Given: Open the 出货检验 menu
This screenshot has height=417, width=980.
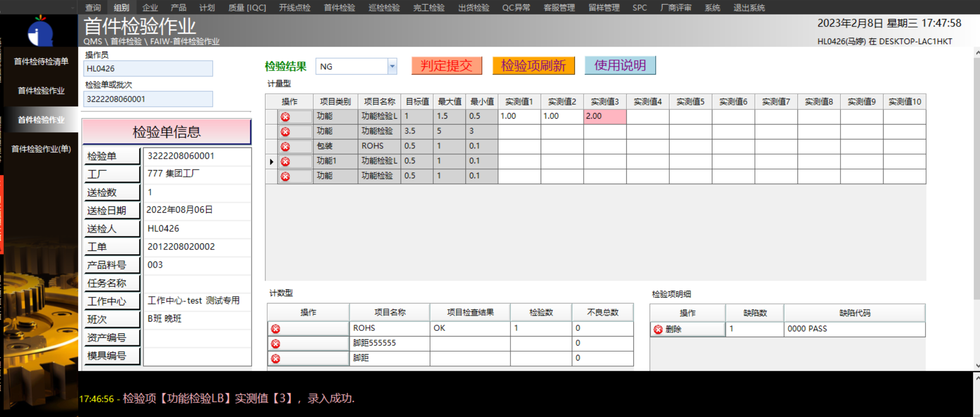Looking at the screenshot, I should pos(474,7).
